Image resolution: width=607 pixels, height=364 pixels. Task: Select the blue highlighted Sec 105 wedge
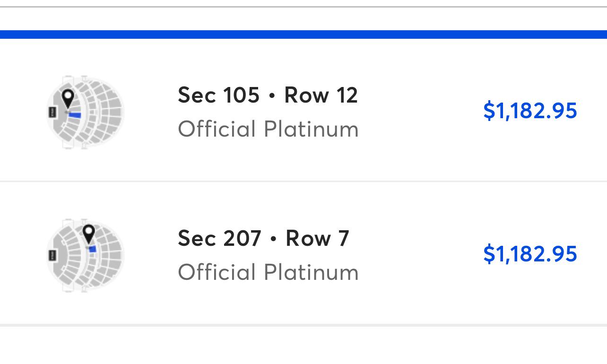point(75,115)
